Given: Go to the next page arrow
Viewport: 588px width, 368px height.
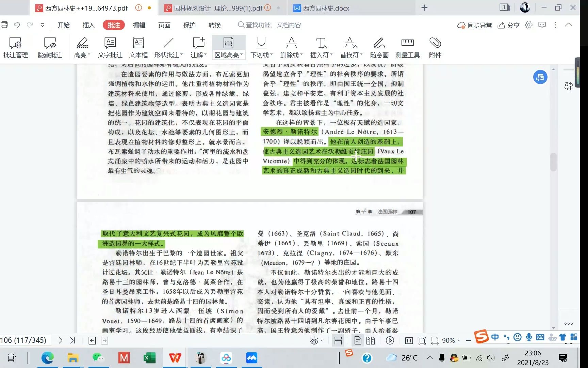Looking at the screenshot, I should point(61,340).
